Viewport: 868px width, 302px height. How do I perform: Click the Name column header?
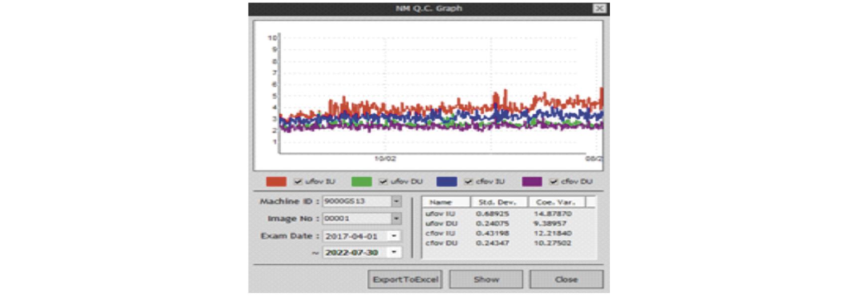pyautogui.click(x=445, y=202)
